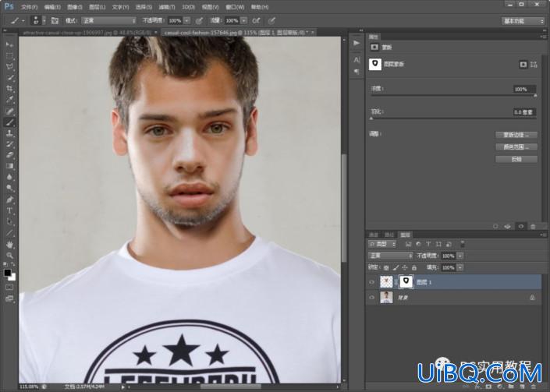Image resolution: width=550 pixels, height=392 pixels.
Task: Select the Gradient tool
Action: (9, 166)
